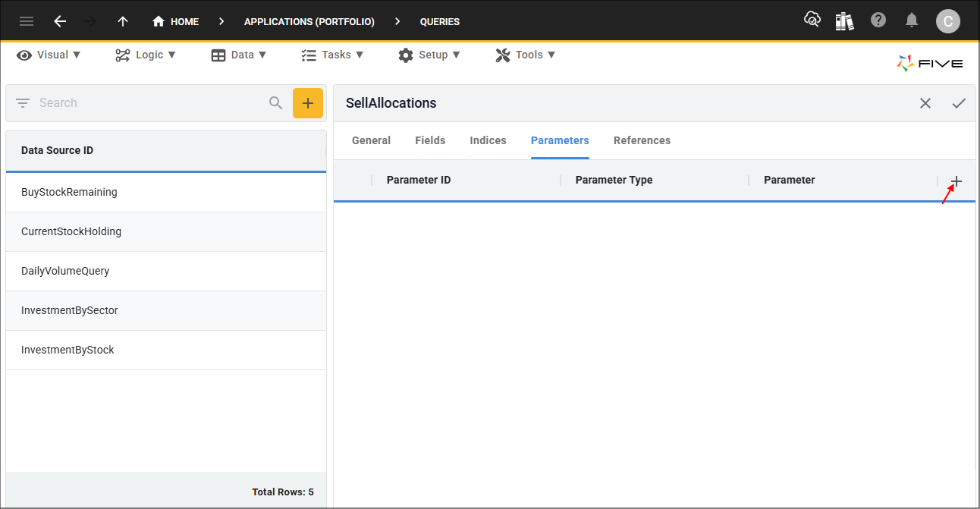Add new query with yellow plus button
This screenshot has height=509, width=980.
tap(308, 103)
